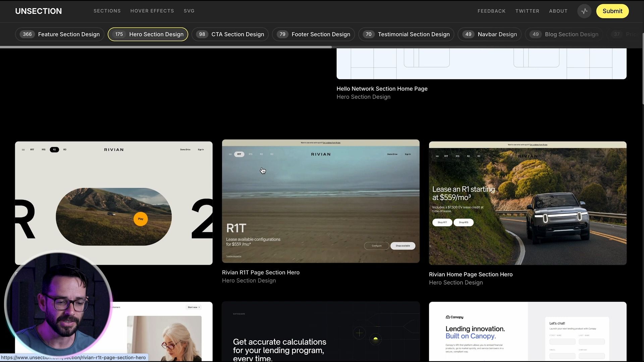Open the thumbnail with Start now button
This screenshot has width=644, height=362.
tap(161, 331)
